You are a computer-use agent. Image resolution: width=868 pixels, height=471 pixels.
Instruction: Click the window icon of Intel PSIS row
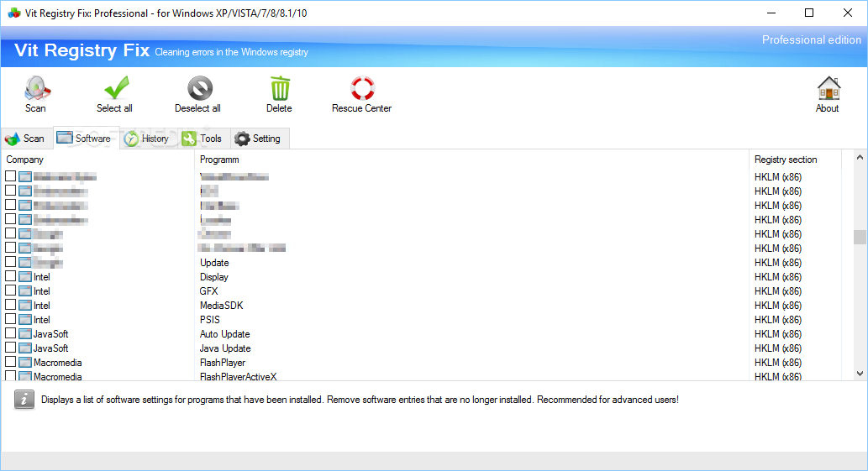click(25, 320)
